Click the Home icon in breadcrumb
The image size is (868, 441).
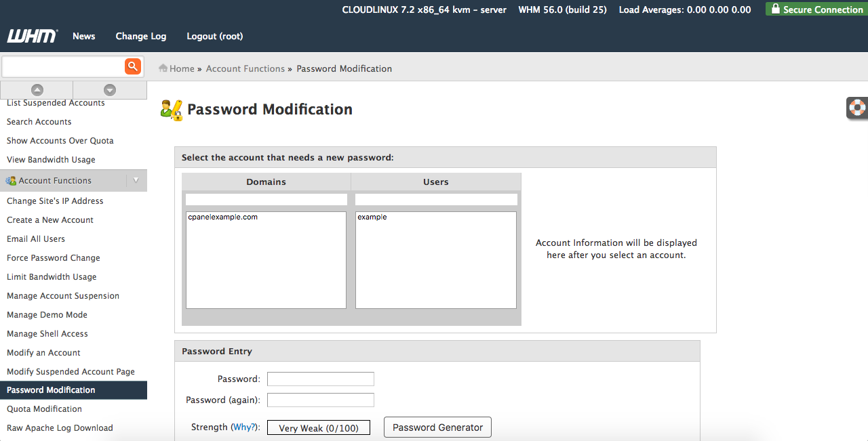click(163, 68)
